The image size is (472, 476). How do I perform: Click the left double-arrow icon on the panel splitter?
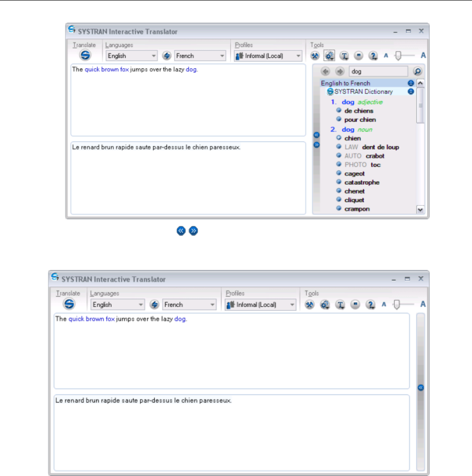[x=316, y=135]
